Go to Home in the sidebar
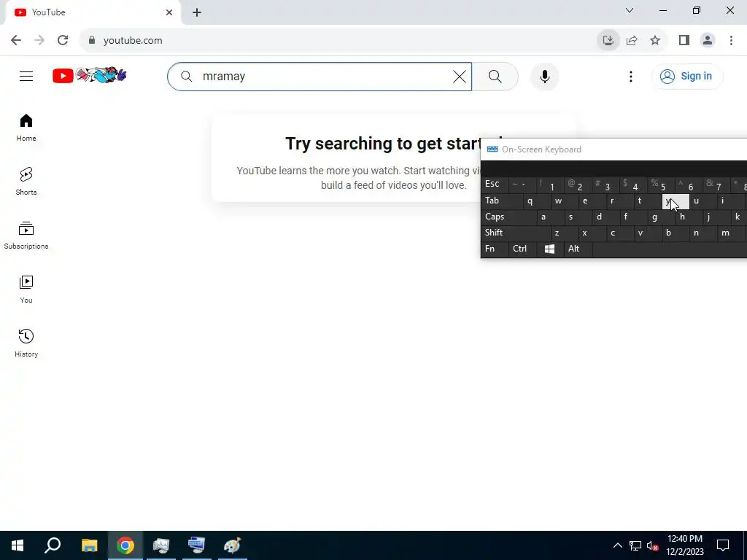Image resolution: width=747 pixels, height=560 pixels. (x=26, y=128)
